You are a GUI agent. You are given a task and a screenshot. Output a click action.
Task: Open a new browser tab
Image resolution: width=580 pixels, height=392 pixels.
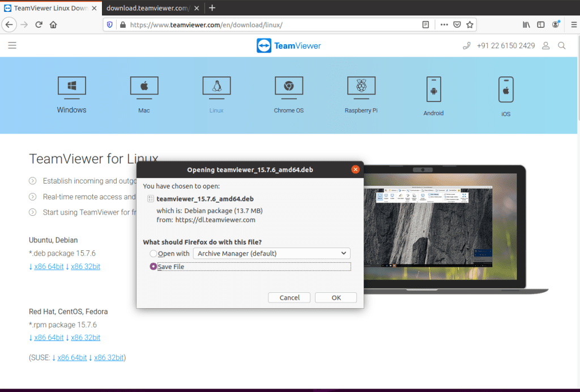[212, 8]
